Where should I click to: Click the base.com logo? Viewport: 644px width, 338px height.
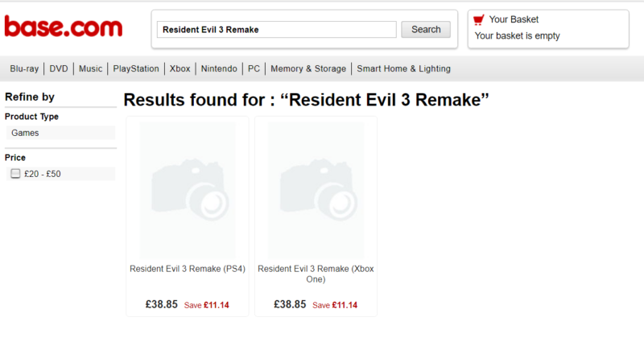(x=64, y=27)
